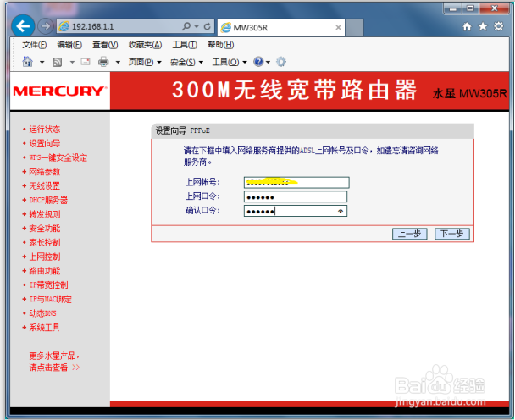Click the browser Forward arrow button
Screen dimensions: 515x420
[x=46, y=26]
